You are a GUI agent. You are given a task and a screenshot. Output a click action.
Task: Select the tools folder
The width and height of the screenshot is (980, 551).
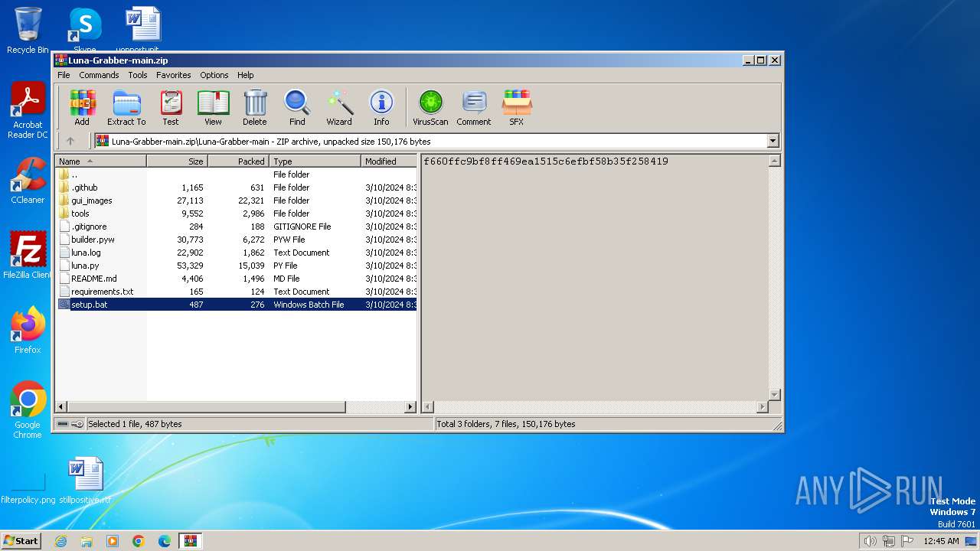tap(236, 214)
